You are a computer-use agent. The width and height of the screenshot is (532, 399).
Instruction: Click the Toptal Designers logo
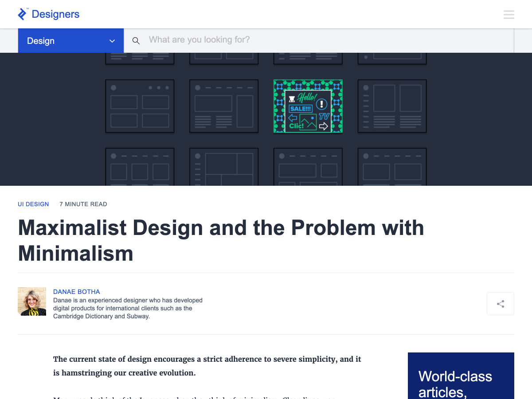(x=48, y=14)
